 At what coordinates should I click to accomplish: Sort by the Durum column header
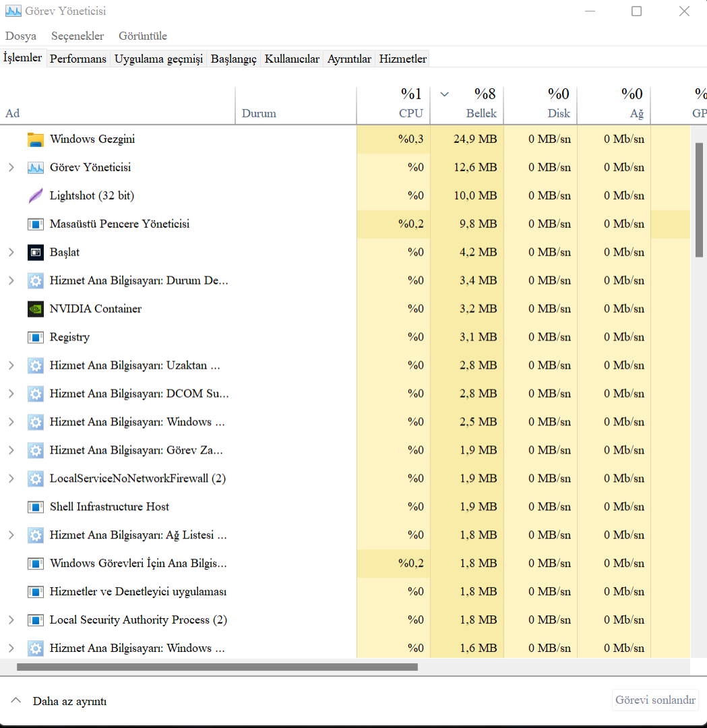(x=296, y=105)
